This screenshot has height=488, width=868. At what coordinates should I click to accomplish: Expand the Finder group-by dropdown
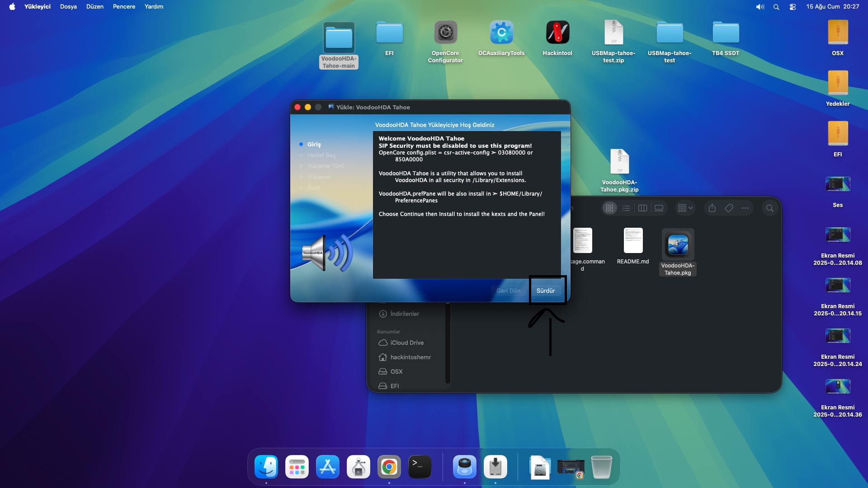pos(685,208)
